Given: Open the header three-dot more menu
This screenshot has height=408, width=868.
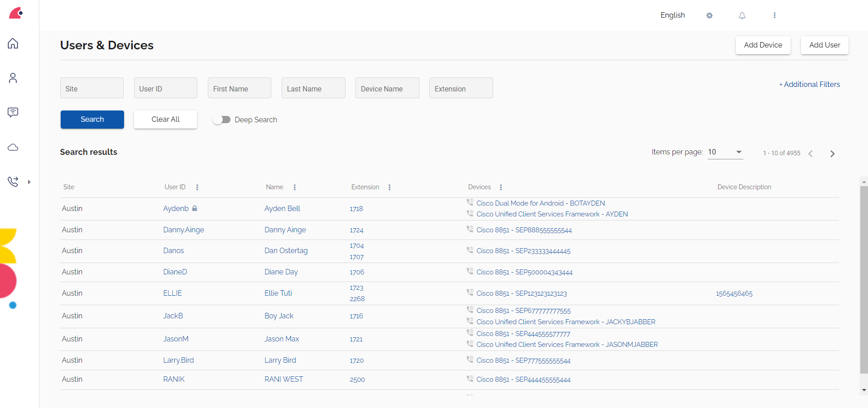Looking at the screenshot, I should (x=775, y=15).
